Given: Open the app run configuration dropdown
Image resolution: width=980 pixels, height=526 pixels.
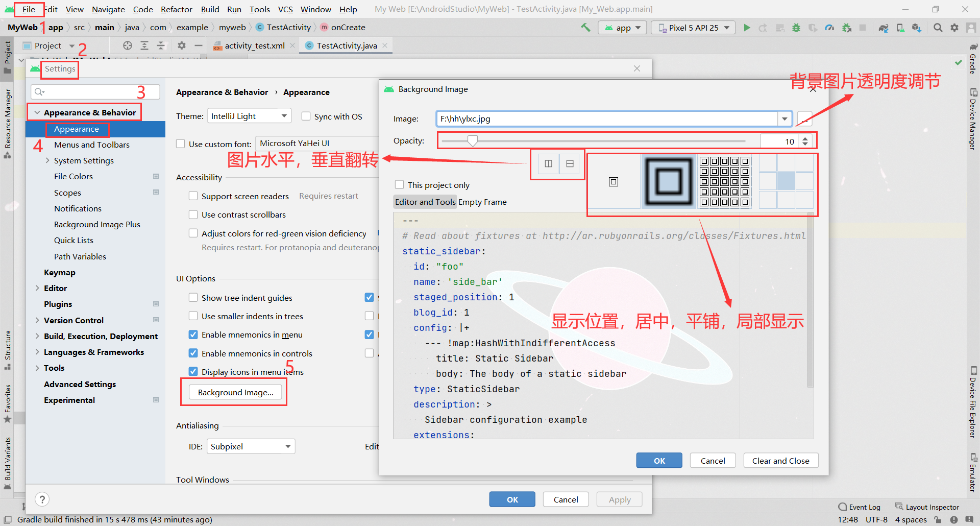Looking at the screenshot, I should [x=623, y=28].
